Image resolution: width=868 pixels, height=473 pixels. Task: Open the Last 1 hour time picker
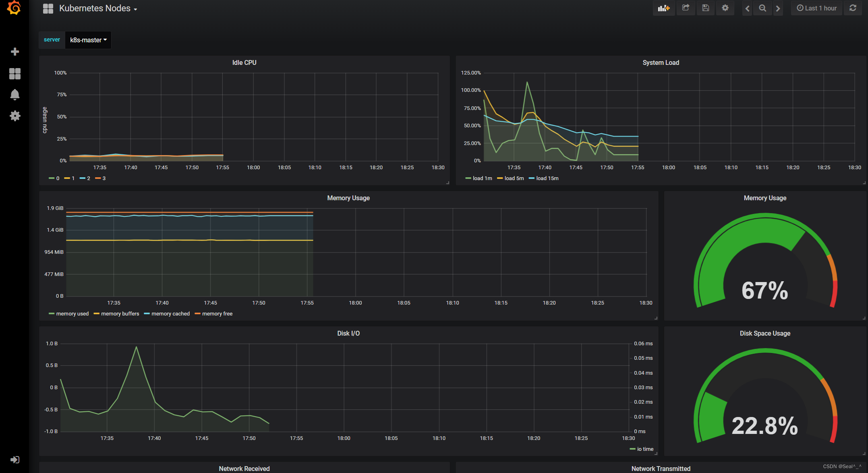(x=816, y=8)
